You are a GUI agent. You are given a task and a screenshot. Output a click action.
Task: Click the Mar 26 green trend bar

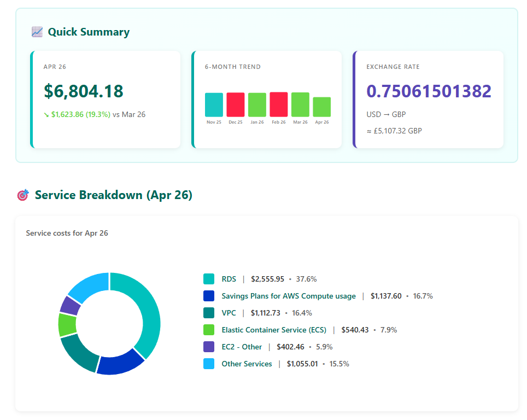tap(300, 104)
